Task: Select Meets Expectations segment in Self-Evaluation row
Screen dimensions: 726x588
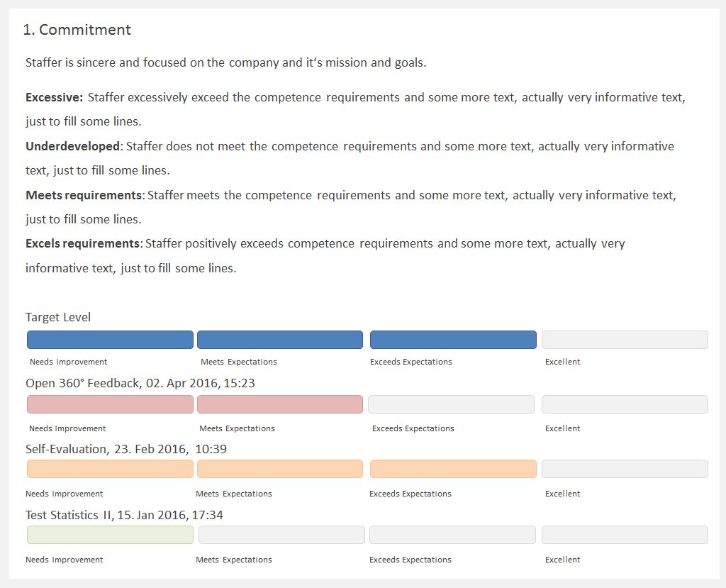Action: tap(280, 469)
